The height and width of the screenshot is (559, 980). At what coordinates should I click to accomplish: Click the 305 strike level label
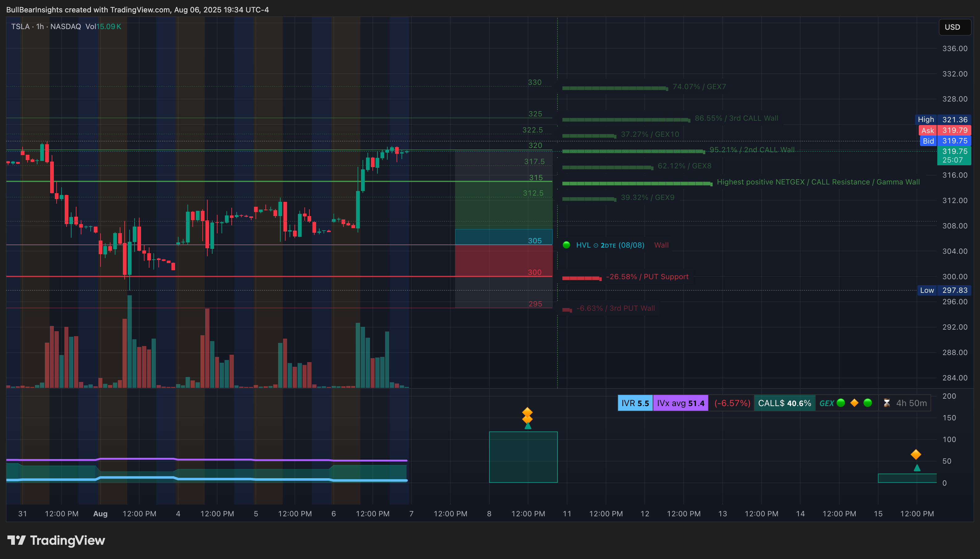(535, 241)
